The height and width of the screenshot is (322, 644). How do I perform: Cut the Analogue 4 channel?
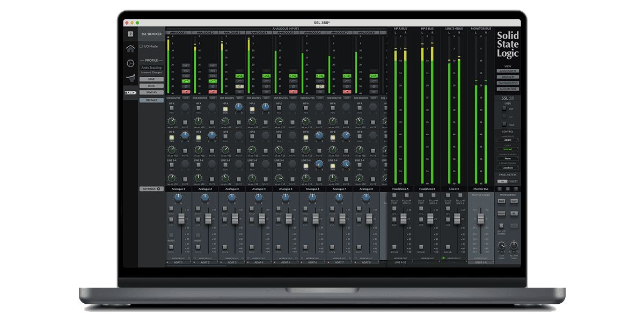(x=252, y=219)
